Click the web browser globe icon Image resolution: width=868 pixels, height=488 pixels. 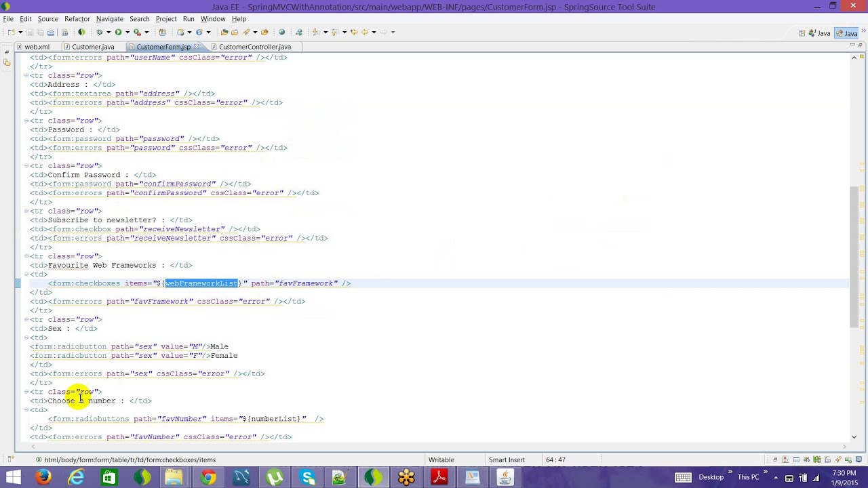coord(281,32)
